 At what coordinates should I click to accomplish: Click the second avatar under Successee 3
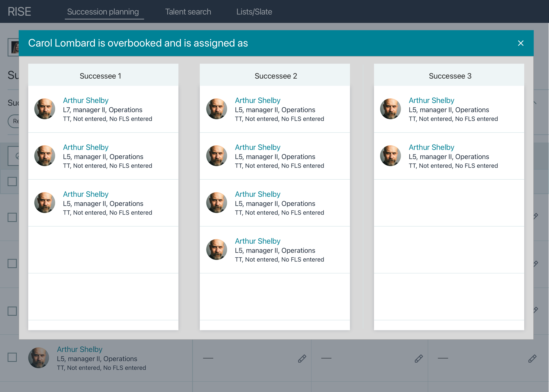(390, 156)
